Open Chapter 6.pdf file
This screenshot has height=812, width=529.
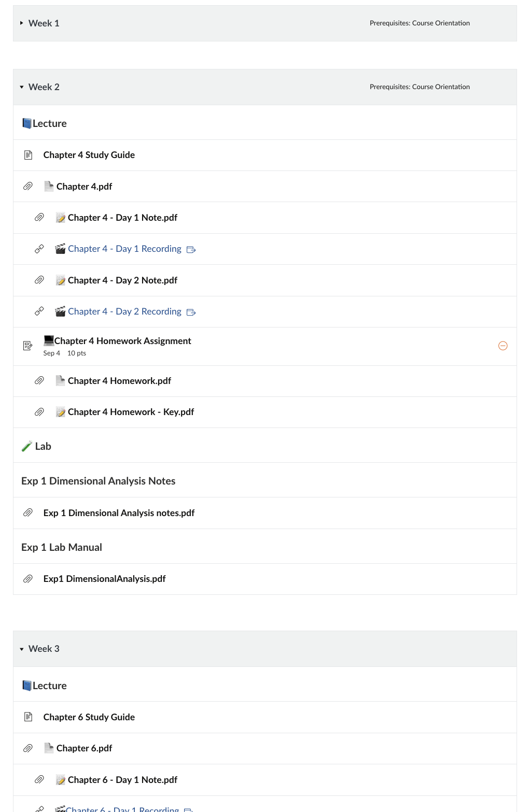[84, 748]
